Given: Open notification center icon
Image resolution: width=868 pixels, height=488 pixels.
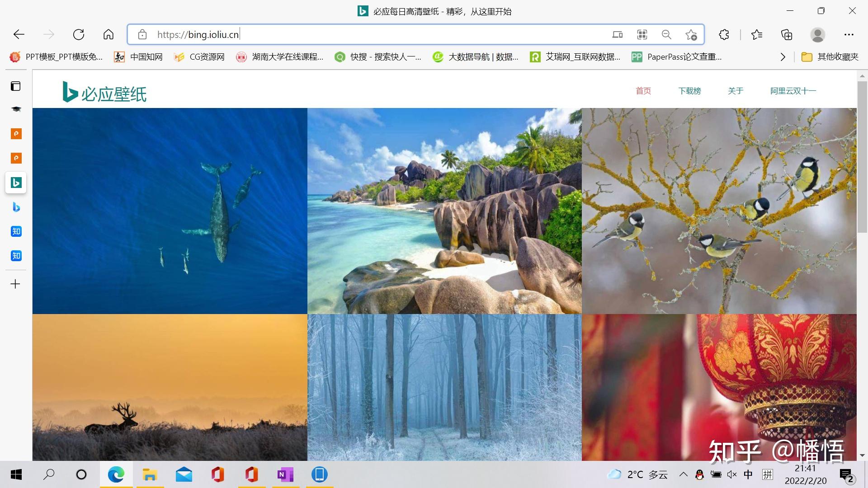Looking at the screenshot, I should [x=847, y=475].
